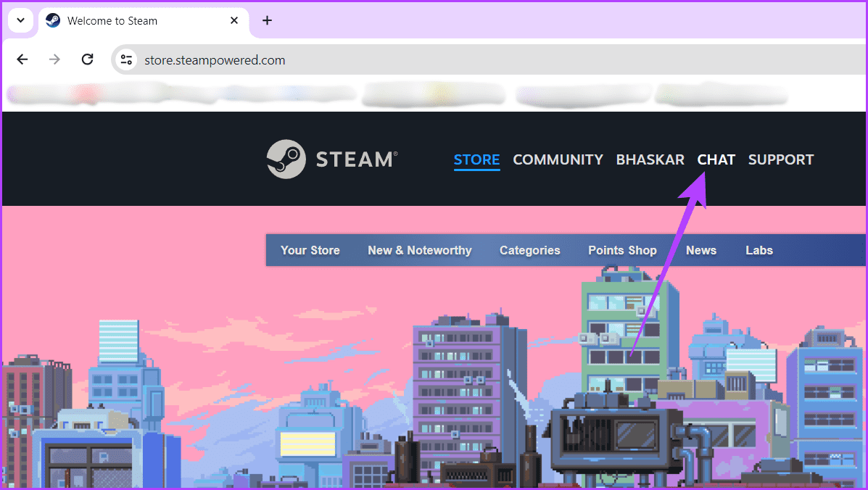Screen dimensions: 868x490
Task: Visit the Points Shop
Action: pos(622,250)
